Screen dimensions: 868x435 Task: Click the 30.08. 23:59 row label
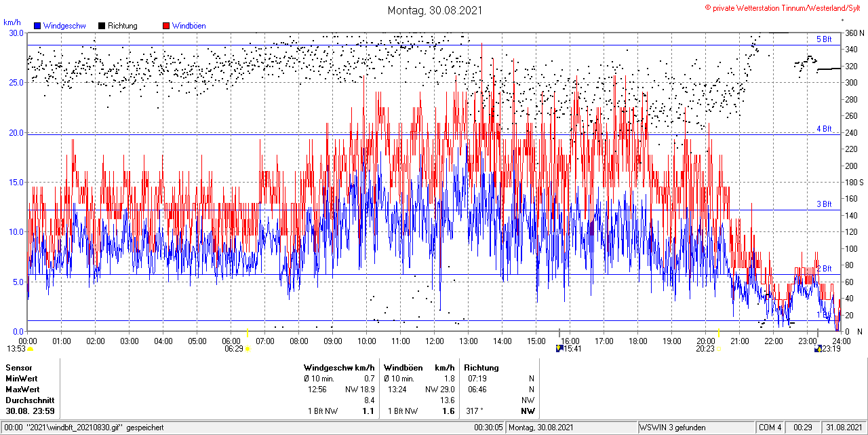pyautogui.click(x=31, y=411)
